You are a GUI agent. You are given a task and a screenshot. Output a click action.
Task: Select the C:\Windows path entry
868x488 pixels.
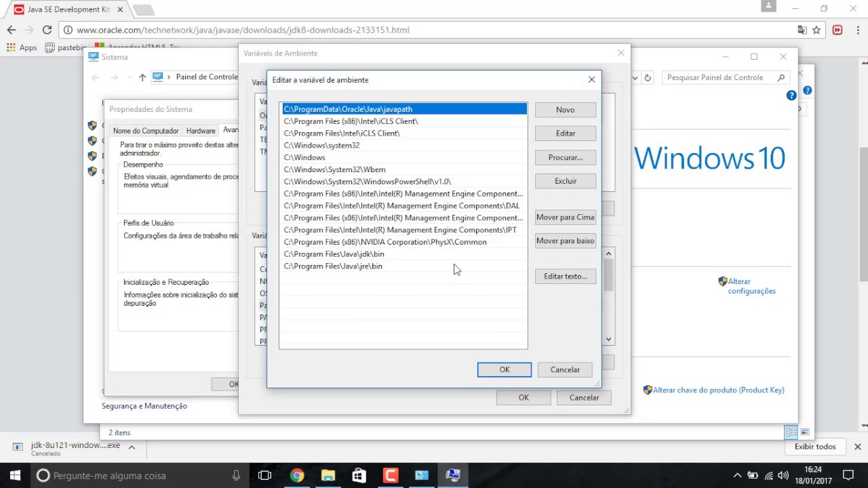pos(404,157)
